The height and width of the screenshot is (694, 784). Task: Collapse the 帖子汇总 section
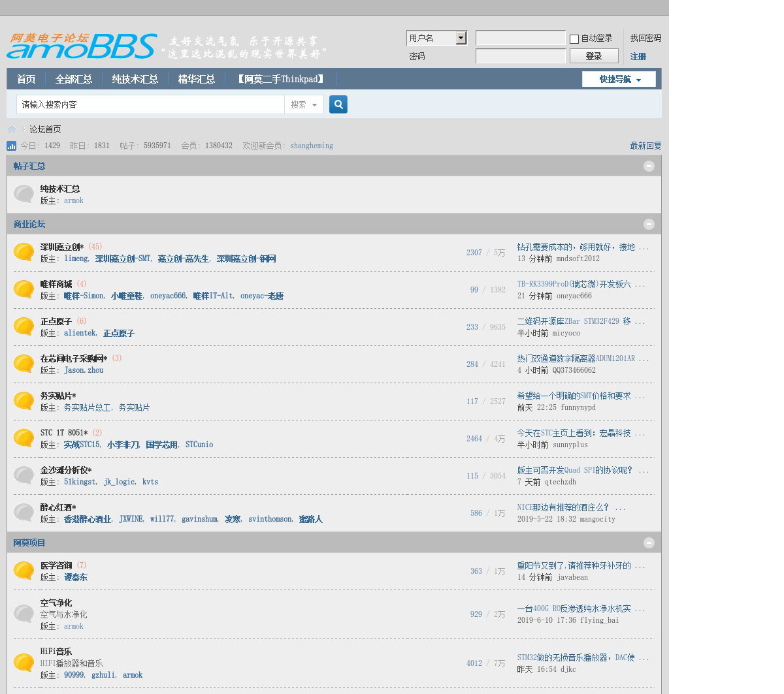(649, 166)
